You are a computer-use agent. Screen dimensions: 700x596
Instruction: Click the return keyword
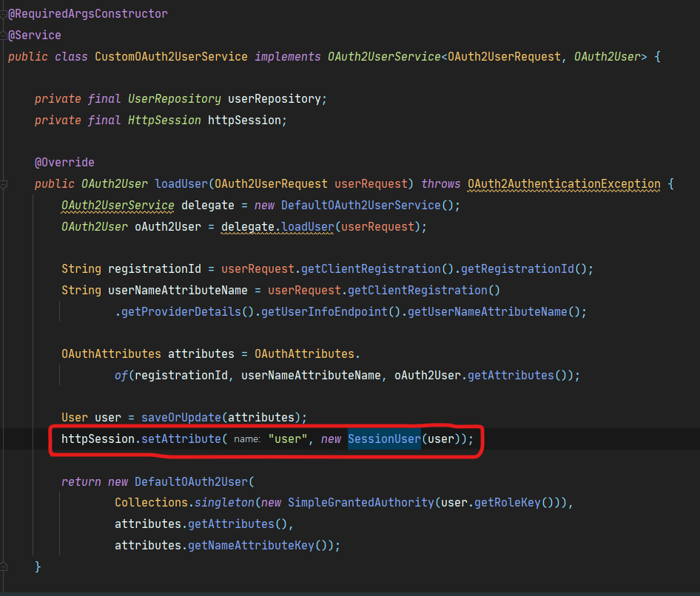click(x=81, y=482)
